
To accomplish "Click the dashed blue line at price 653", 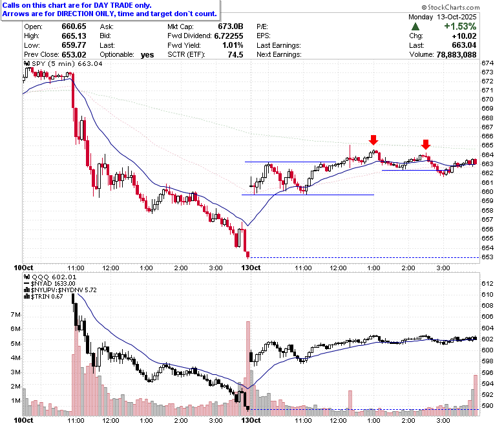I will pyautogui.click(x=365, y=257).
